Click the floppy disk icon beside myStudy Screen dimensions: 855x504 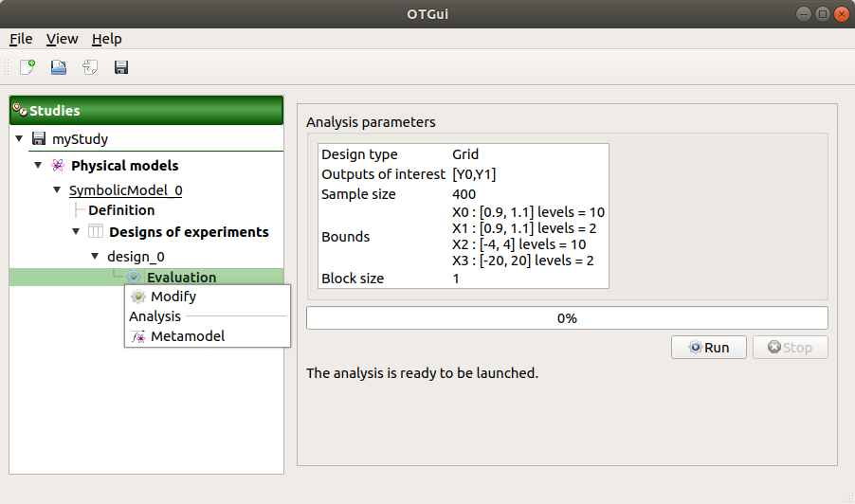click(x=39, y=139)
